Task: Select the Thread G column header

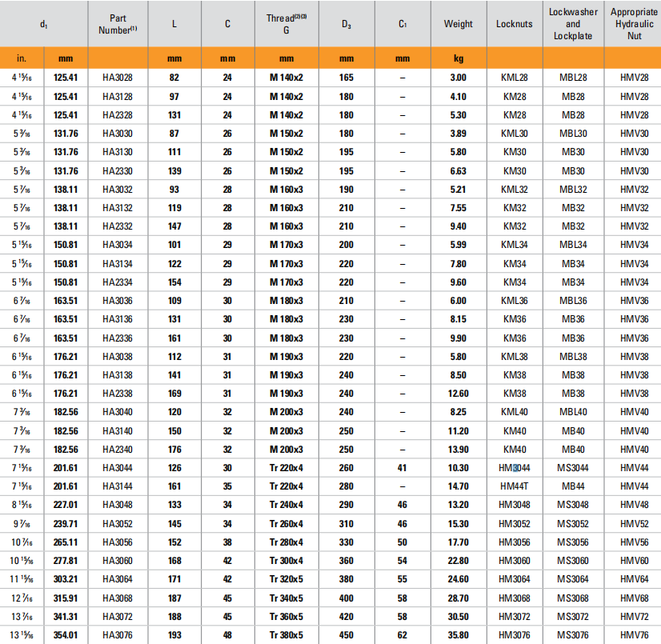Action: coord(286,24)
